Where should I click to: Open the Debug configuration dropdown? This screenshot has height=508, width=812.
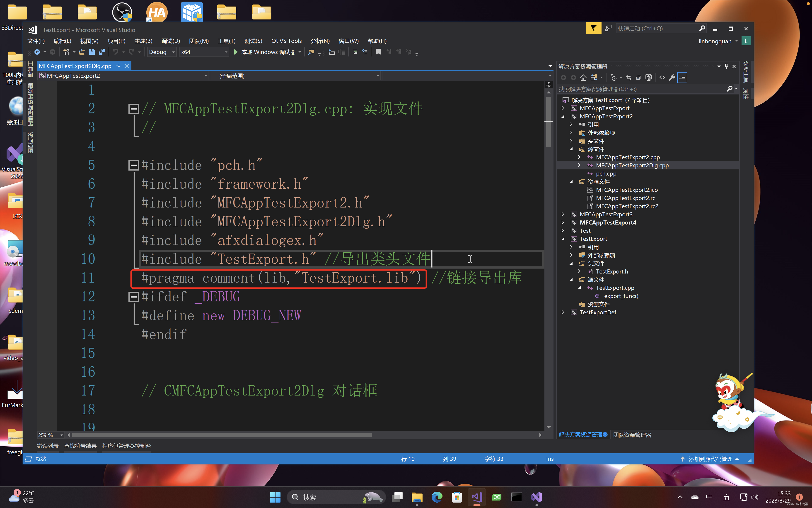pos(162,52)
